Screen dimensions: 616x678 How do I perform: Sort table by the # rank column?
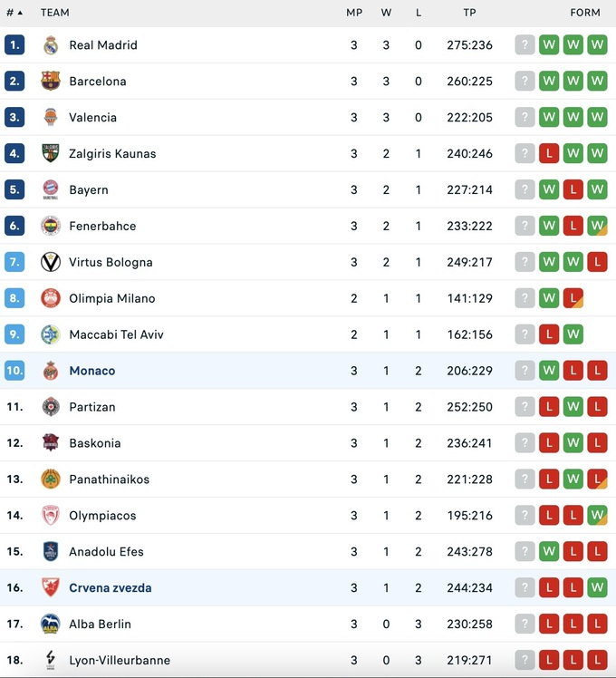tap(14, 13)
